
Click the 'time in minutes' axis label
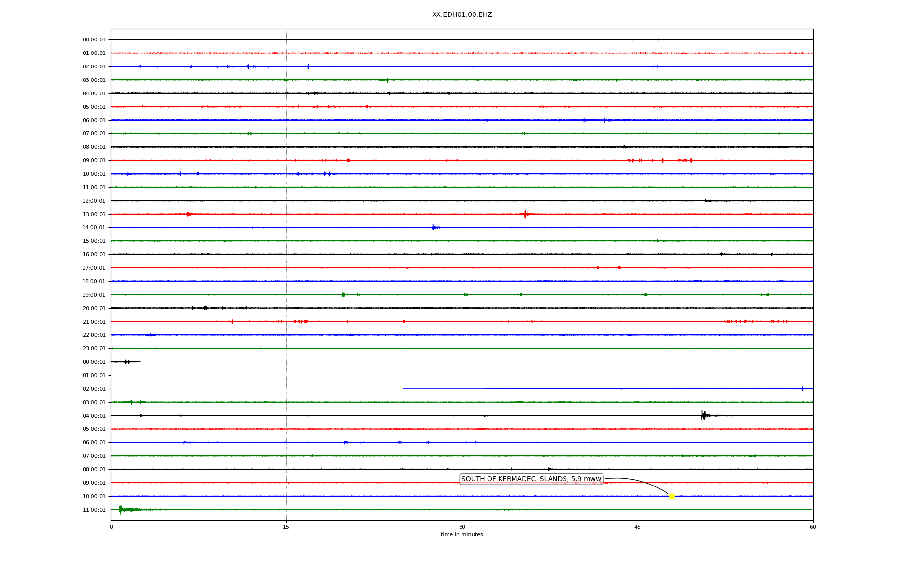[462, 534]
